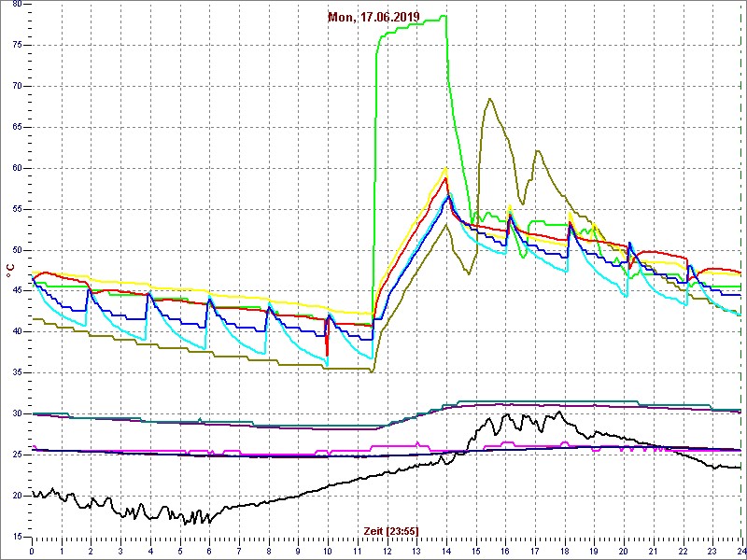Viewport: 747px width, 560px height.
Task: Select the 35 value on the temperature axis
Action: click(16, 372)
